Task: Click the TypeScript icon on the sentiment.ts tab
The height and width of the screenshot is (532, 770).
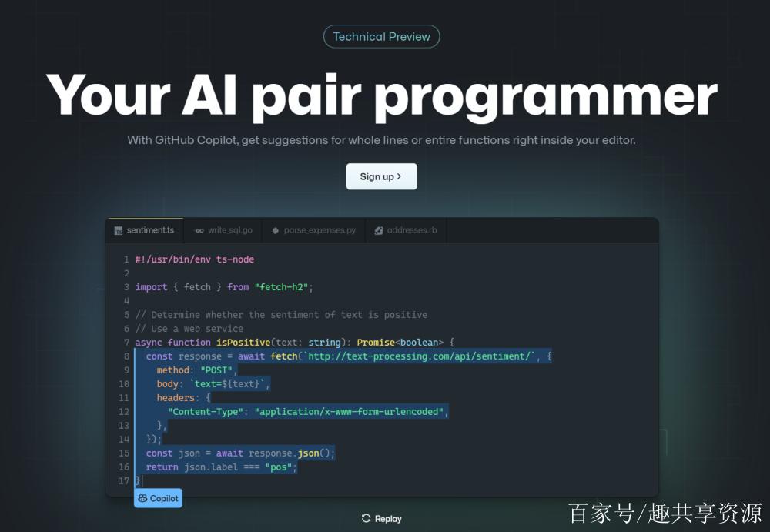Action: 119,230
